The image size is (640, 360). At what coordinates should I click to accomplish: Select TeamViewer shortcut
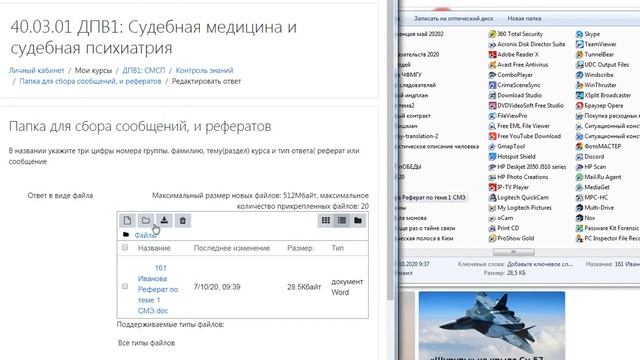pyautogui.click(x=596, y=44)
